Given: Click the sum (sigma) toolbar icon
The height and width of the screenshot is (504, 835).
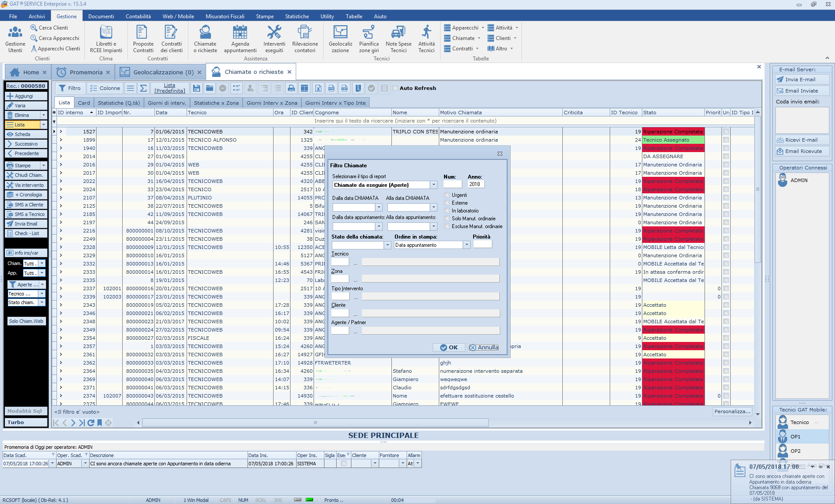Looking at the screenshot, I should click(x=143, y=88).
